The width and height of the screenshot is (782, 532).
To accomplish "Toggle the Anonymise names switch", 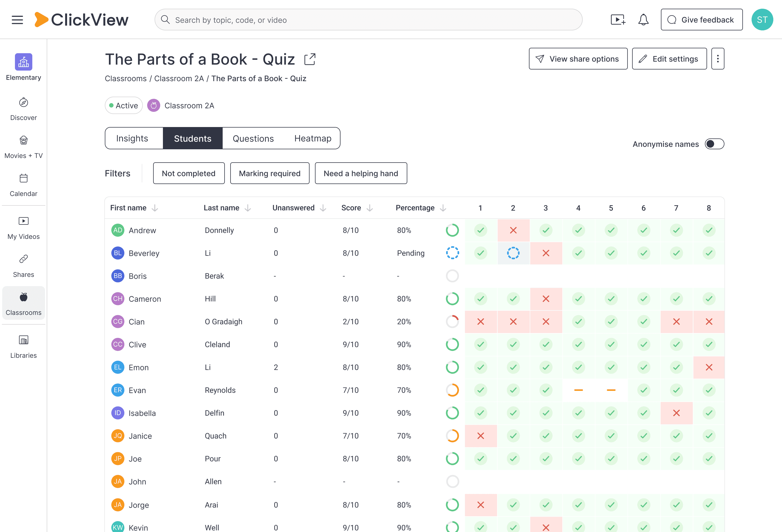I will coord(714,144).
